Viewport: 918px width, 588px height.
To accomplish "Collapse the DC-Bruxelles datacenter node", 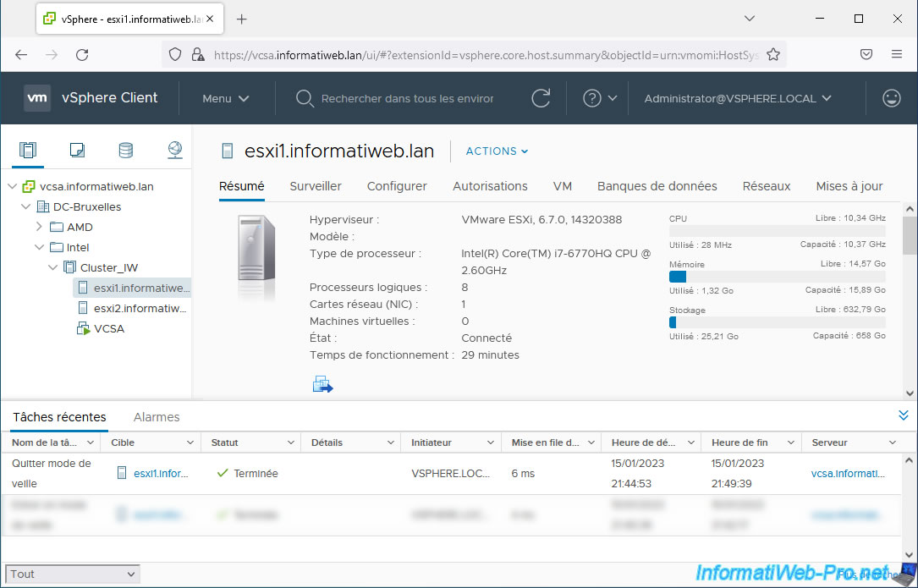I will pyautogui.click(x=25, y=206).
